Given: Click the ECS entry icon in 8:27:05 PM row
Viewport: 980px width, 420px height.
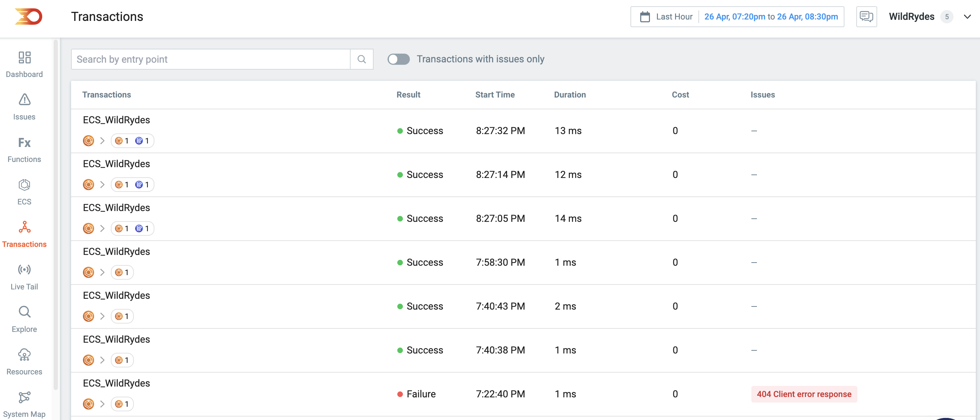Looking at the screenshot, I should [x=89, y=229].
